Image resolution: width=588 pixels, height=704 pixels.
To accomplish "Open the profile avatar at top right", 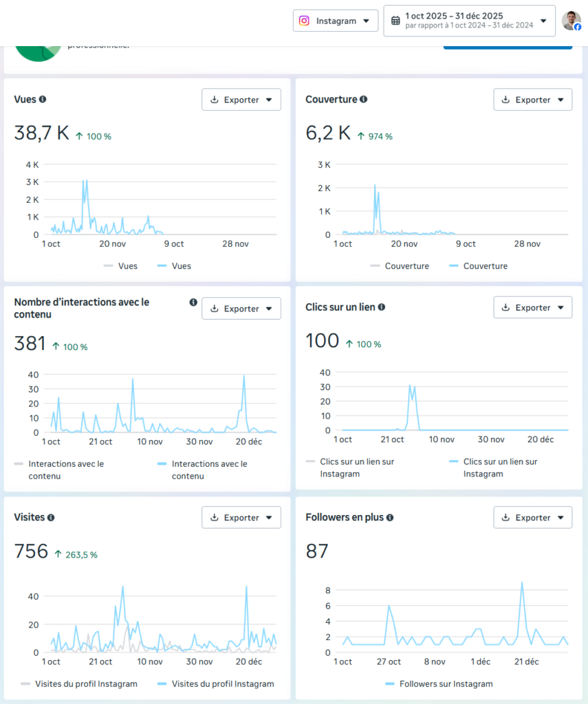I will pos(571,21).
